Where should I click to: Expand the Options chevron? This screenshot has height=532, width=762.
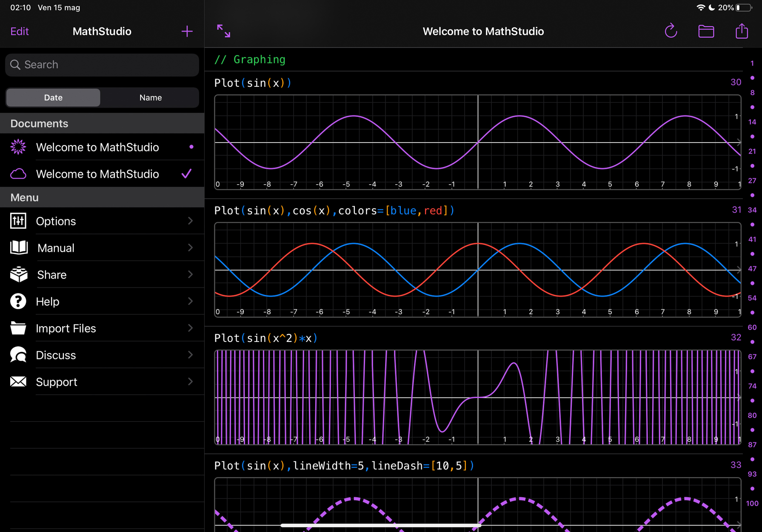(x=191, y=221)
